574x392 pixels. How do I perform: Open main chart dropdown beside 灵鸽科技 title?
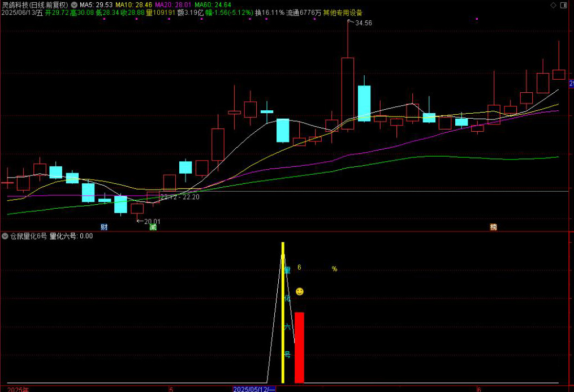(x=74, y=5)
